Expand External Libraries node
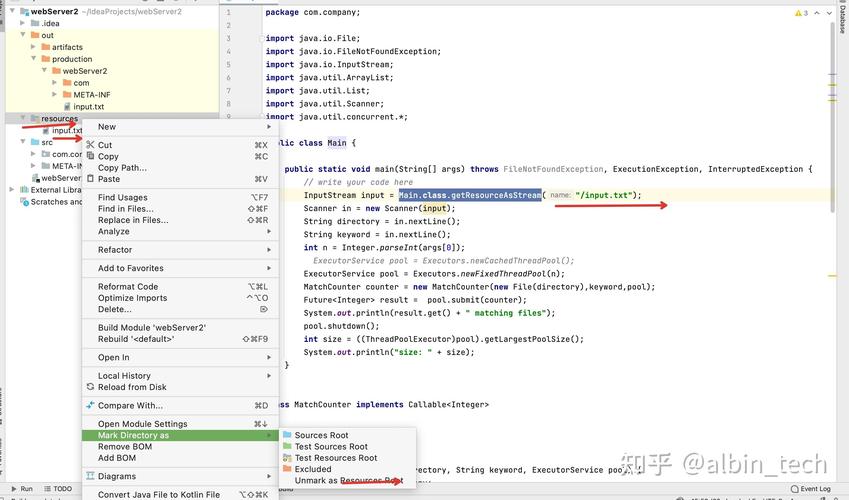This screenshot has height=500, width=849. [x=12, y=190]
